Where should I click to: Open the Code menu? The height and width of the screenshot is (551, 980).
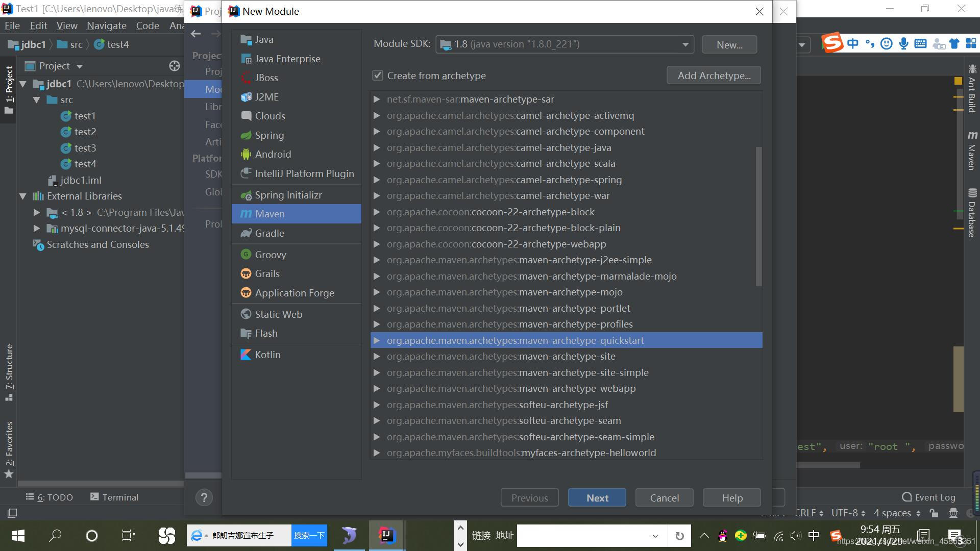pos(148,26)
